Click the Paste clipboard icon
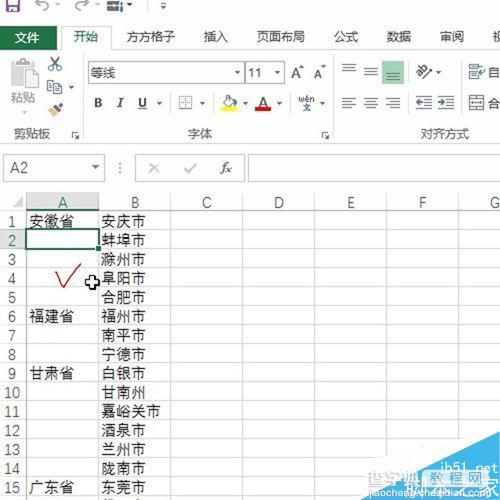Viewport: 500px width, 500px height. coord(24,73)
